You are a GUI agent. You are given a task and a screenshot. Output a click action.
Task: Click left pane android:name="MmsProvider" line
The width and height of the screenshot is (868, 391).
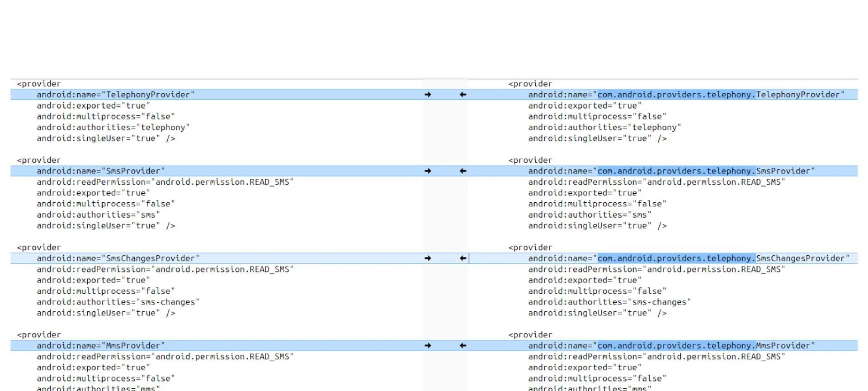100,346
